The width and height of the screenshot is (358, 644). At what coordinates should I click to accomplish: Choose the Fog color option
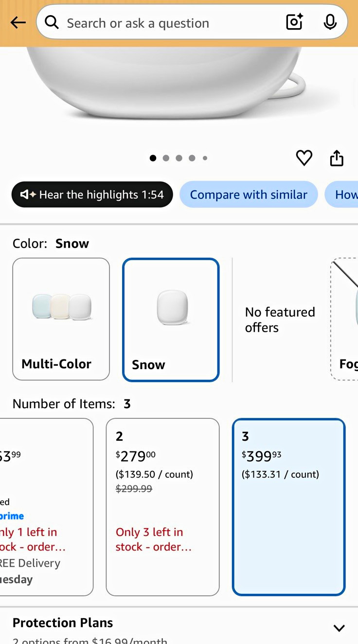[x=344, y=319]
